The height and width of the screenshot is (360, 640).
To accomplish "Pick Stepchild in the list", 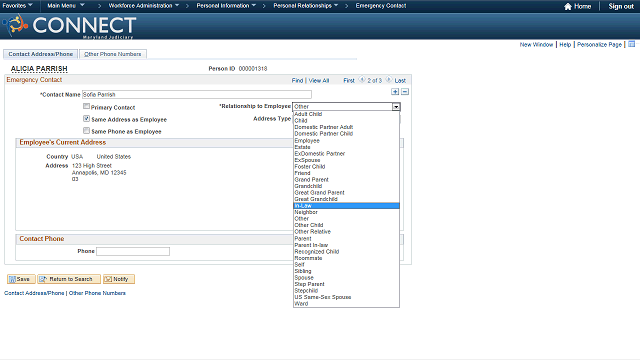I will pyautogui.click(x=346, y=291).
